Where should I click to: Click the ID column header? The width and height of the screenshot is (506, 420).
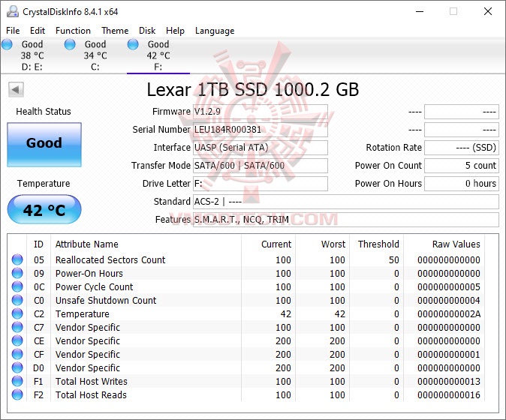pyautogui.click(x=38, y=244)
